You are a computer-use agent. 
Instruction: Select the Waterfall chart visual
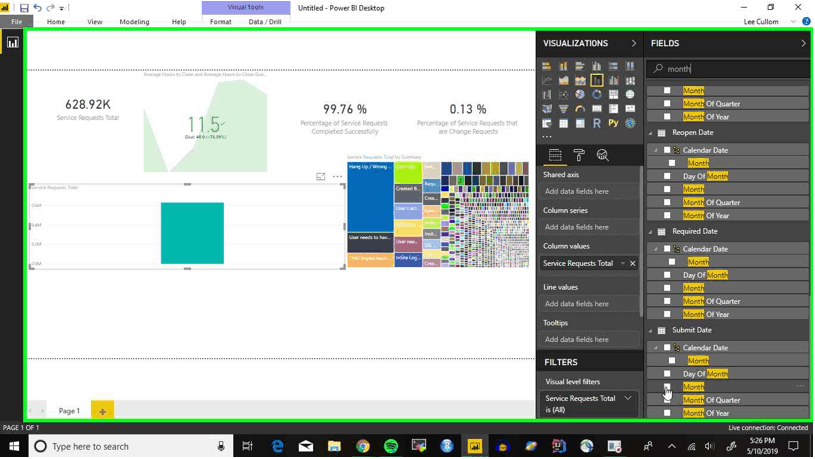(546, 95)
